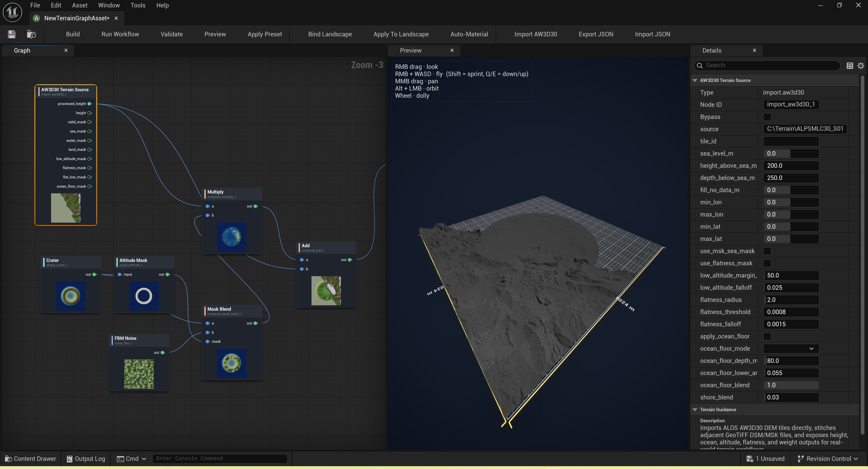Click Multiply node input pin b
The width and height of the screenshot is (868, 469).
[x=208, y=215]
